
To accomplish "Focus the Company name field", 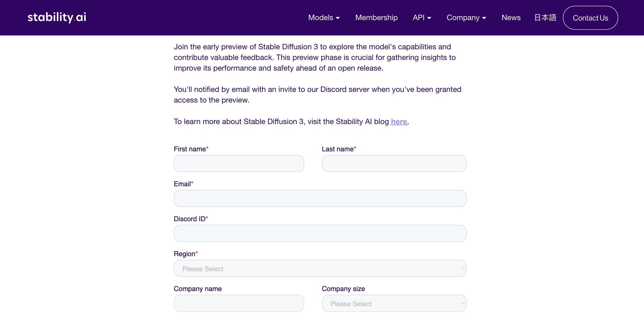I will (x=239, y=303).
